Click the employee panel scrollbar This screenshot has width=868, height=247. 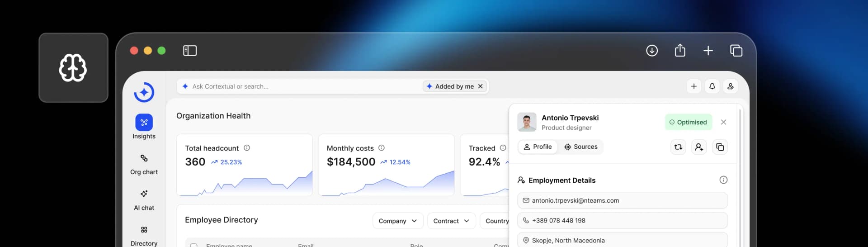740,178
